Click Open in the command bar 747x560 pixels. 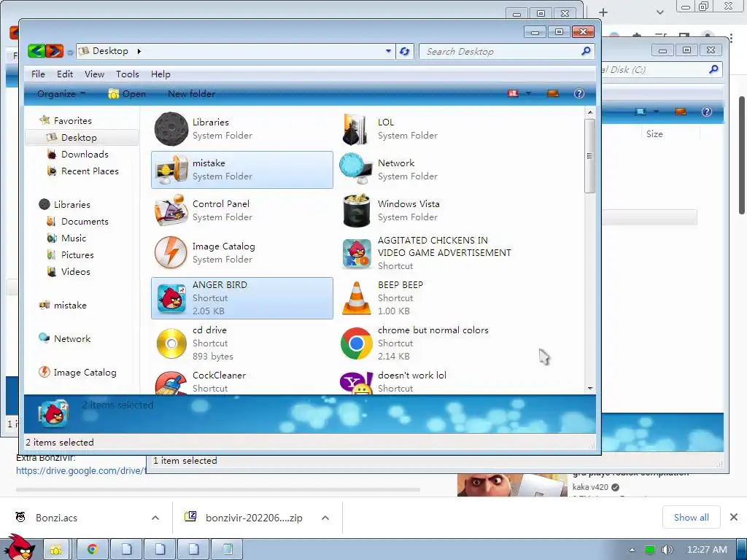click(127, 93)
